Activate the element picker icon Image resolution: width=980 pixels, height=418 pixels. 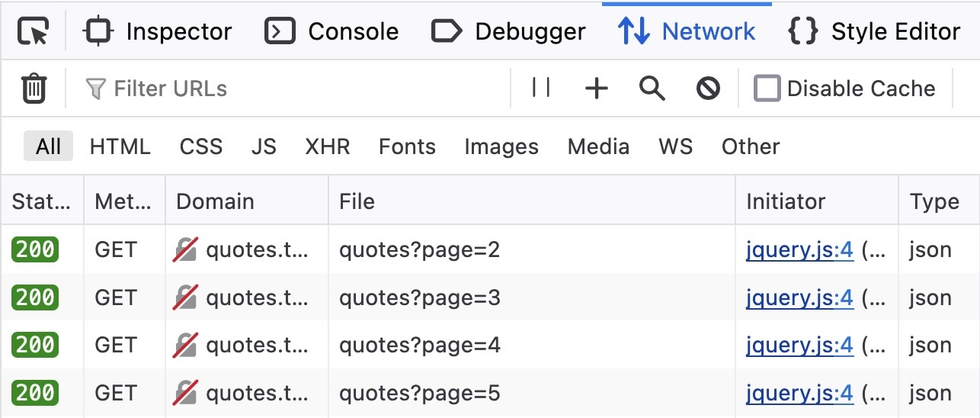click(x=34, y=31)
